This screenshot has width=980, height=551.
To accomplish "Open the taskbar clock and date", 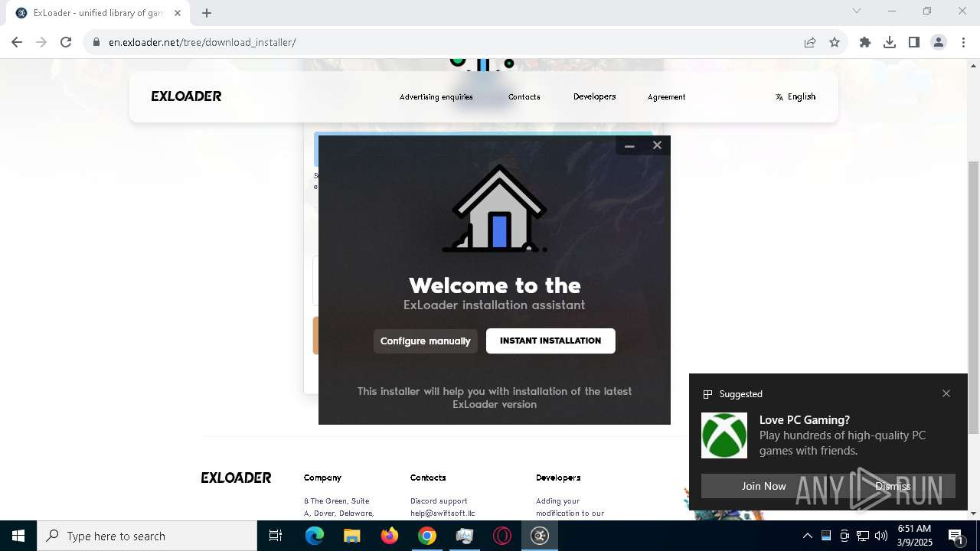I will click(914, 536).
